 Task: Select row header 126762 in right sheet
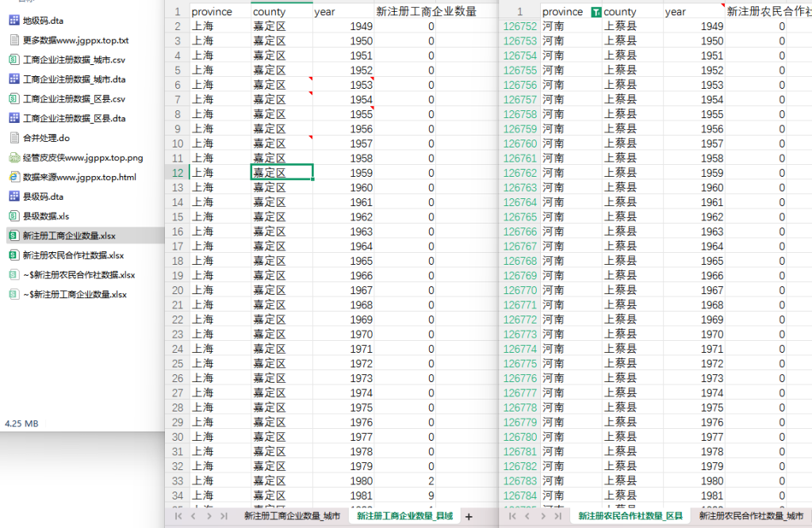point(520,173)
